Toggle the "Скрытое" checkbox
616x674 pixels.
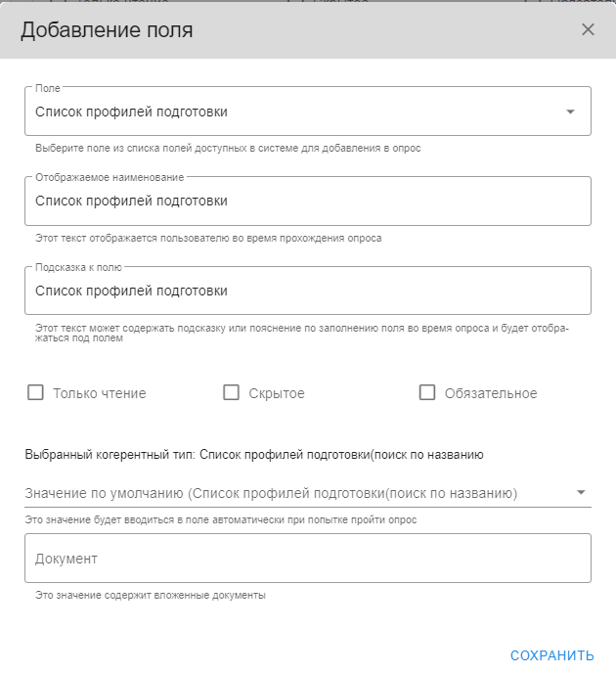(x=232, y=393)
